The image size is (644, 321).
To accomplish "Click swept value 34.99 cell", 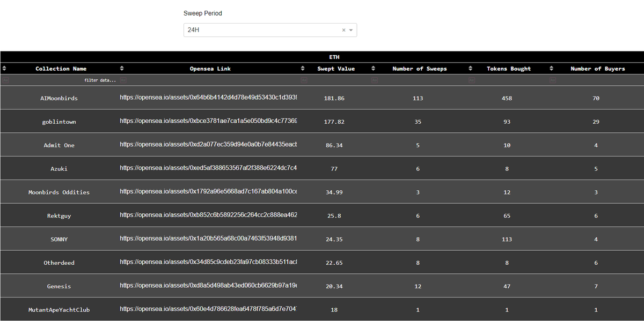I will point(334,192).
